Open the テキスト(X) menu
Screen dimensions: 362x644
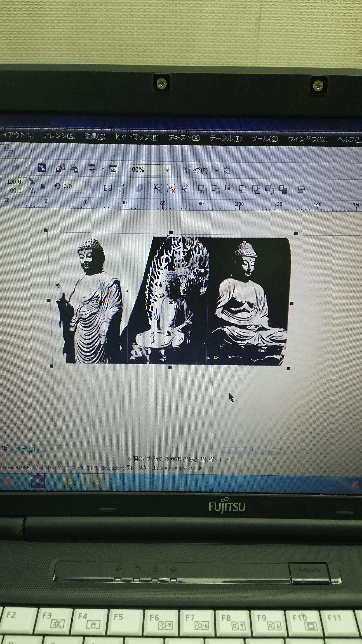[x=184, y=138]
